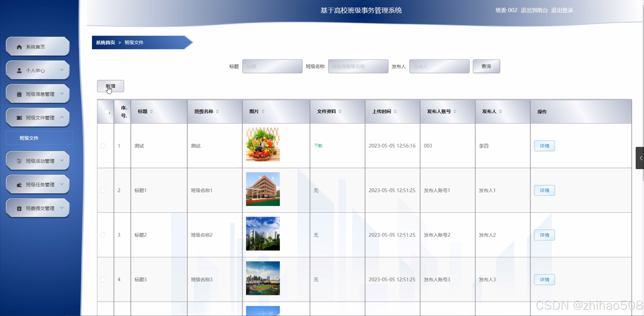
Task: Click the camera icon for 班级文件管理
Action: click(x=19, y=118)
